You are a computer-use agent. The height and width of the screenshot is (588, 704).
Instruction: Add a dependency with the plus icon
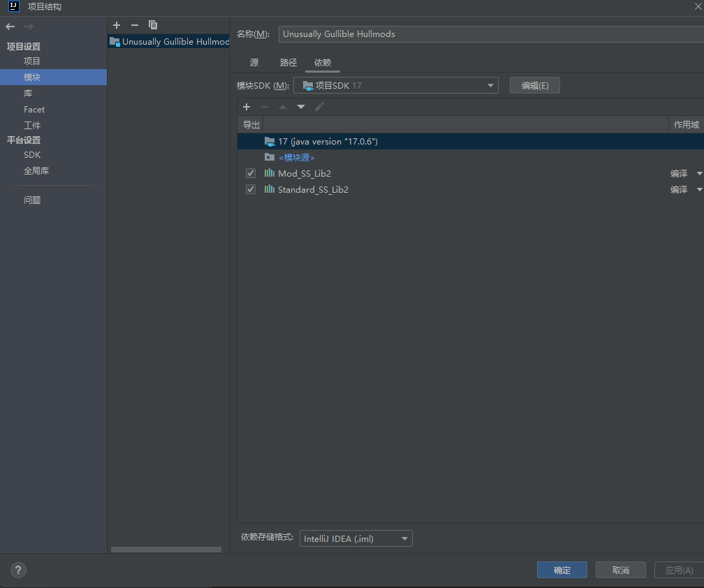(247, 107)
